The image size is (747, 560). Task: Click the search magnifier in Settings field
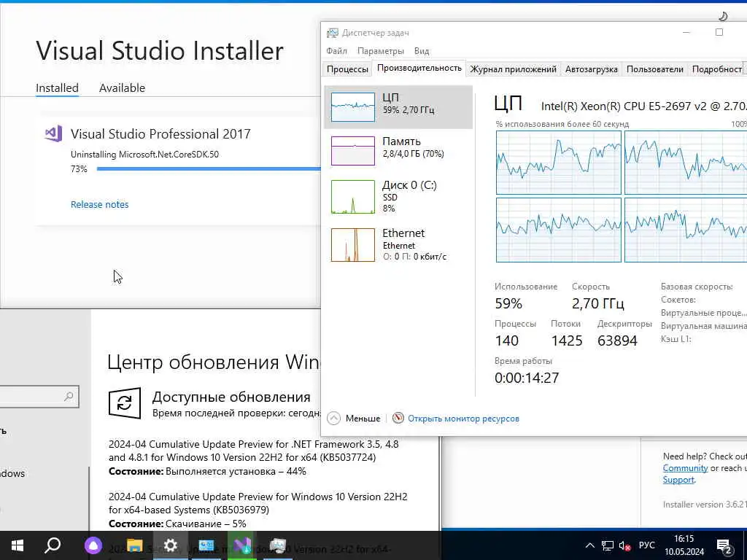69,396
